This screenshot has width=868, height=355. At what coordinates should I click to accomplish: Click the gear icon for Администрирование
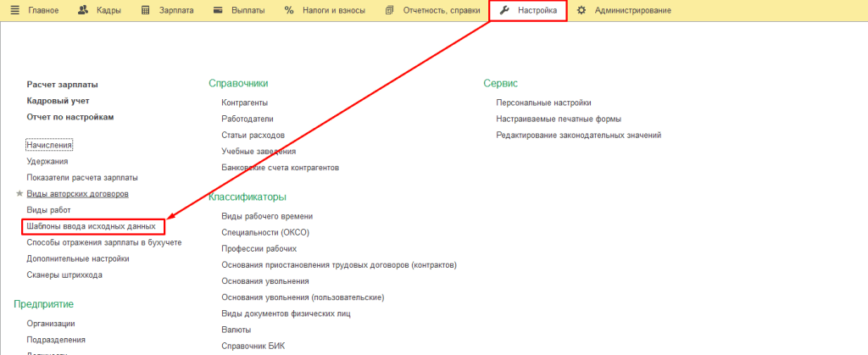pos(581,10)
